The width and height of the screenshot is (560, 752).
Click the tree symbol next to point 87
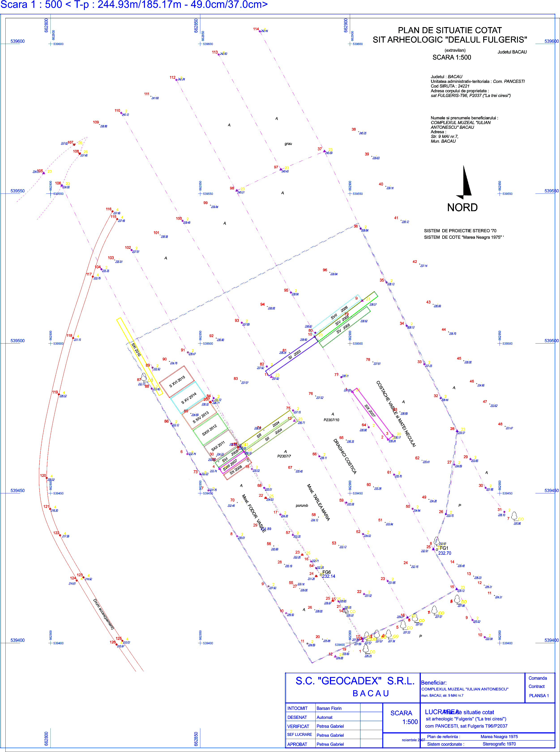tap(144, 377)
